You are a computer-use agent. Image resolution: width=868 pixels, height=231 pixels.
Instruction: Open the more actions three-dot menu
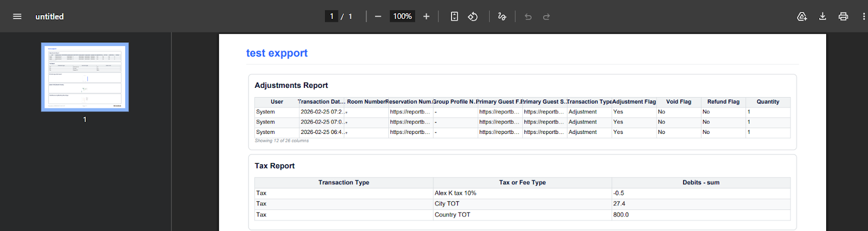pos(863,16)
